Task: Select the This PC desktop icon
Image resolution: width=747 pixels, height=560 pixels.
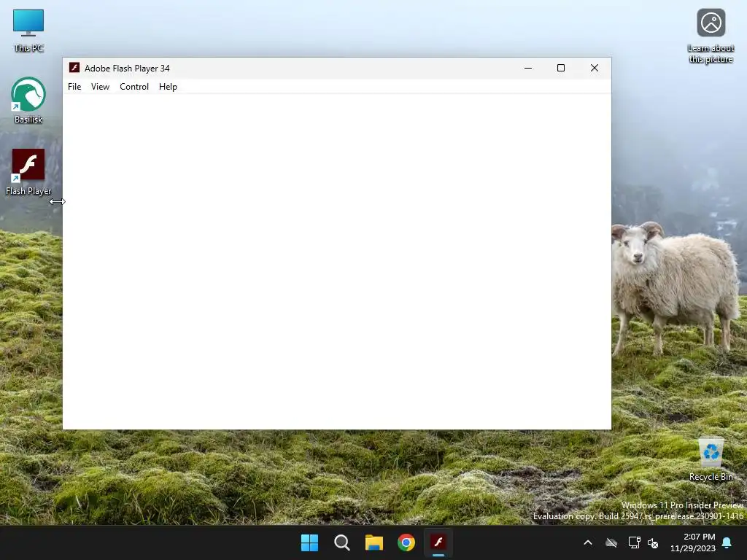Action: pos(28,31)
